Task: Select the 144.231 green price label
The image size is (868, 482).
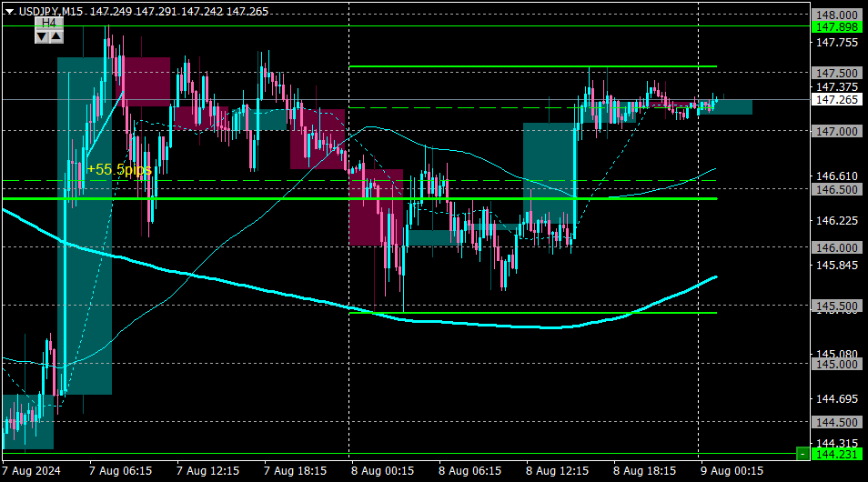Action: point(837,455)
